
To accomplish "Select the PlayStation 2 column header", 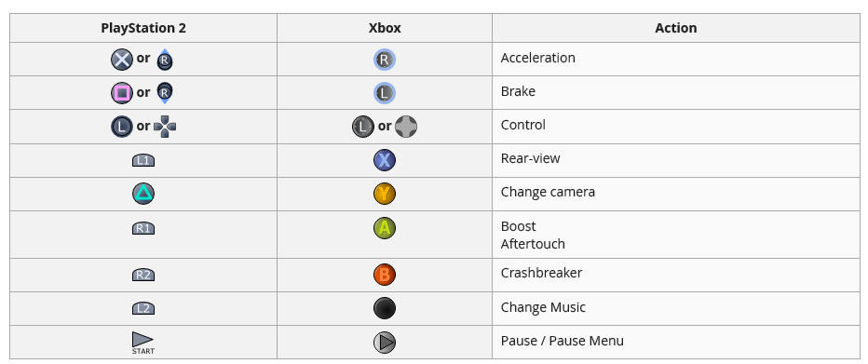I will [143, 28].
